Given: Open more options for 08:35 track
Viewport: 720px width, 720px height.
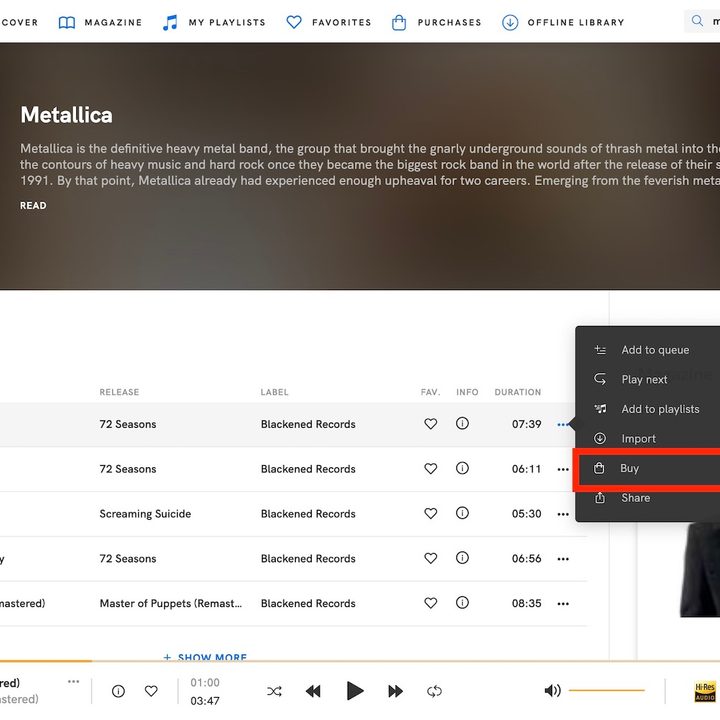Looking at the screenshot, I should pyautogui.click(x=563, y=604).
